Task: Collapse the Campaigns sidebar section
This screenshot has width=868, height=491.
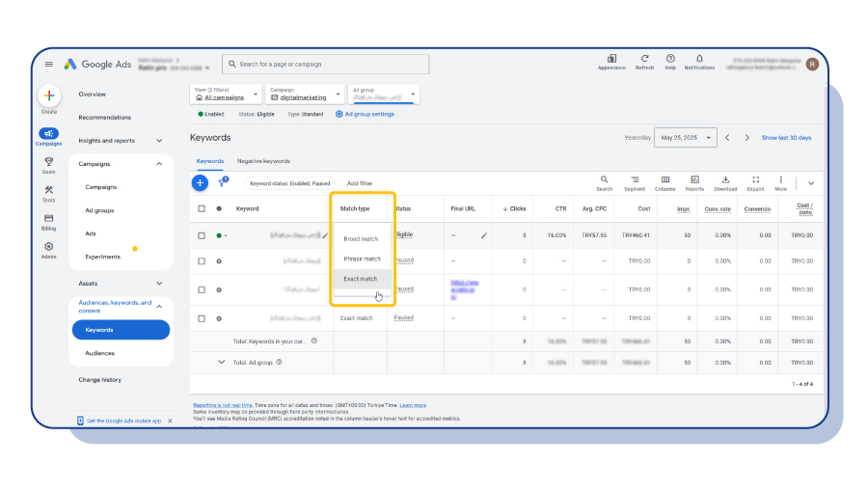Action: point(159,164)
